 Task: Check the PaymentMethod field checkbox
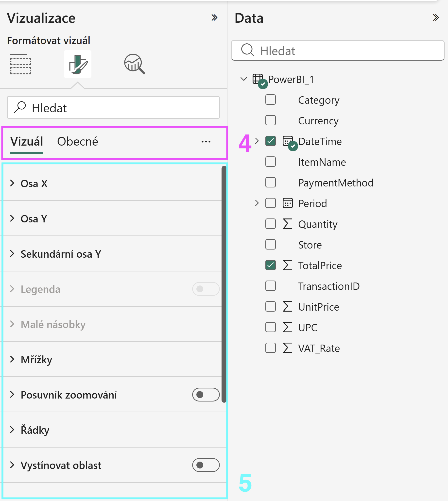coord(271,183)
